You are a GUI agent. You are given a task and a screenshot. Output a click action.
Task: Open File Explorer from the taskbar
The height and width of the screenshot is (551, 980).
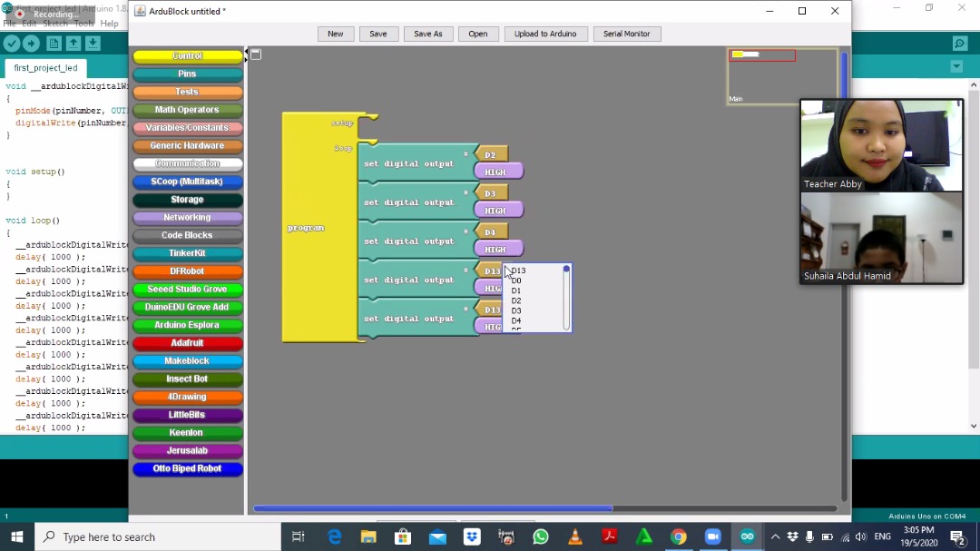click(368, 536)
